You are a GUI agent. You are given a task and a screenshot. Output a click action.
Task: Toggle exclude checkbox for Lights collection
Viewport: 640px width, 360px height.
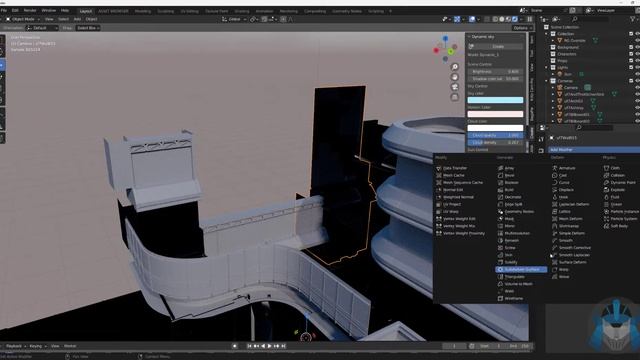coord(631,67)
